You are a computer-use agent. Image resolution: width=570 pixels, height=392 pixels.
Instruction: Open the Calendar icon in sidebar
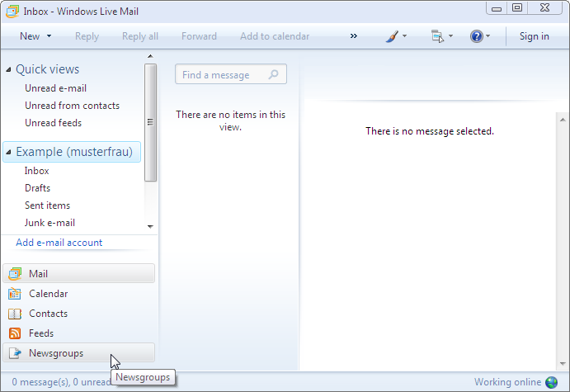click(15, 294)
